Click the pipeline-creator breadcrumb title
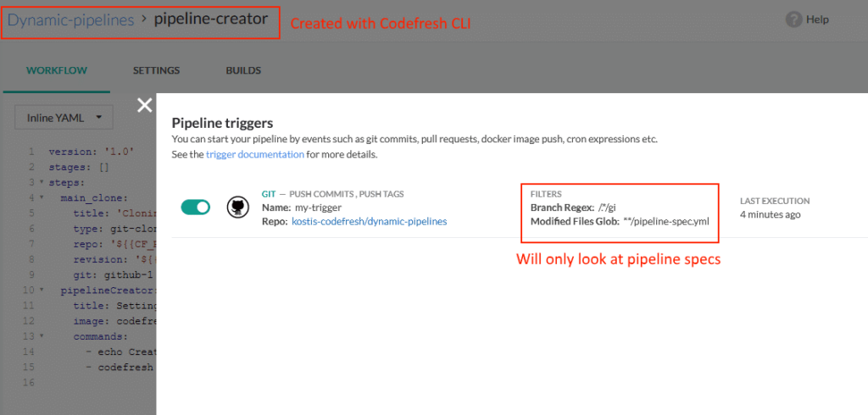Viewport: 868px width, 415px height. 211,19
